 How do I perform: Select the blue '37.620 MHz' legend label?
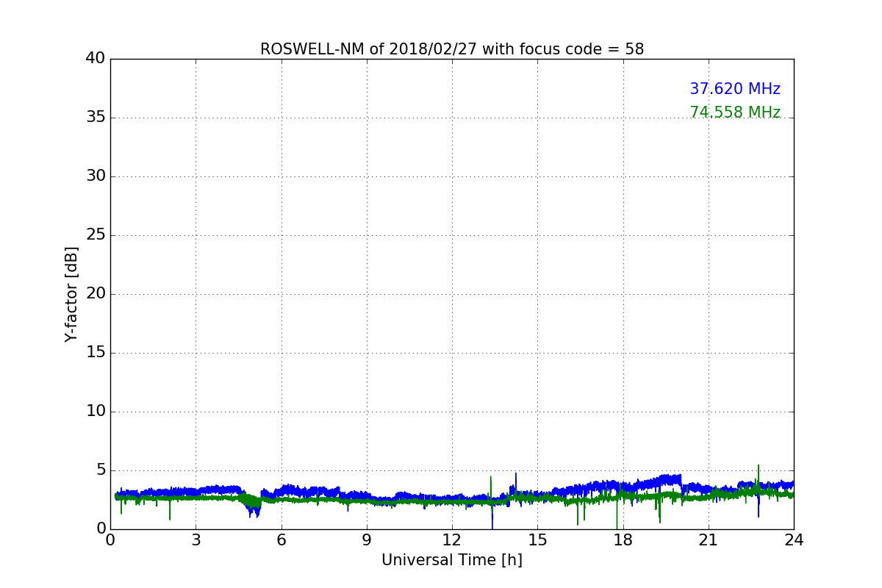coord(735,89)
